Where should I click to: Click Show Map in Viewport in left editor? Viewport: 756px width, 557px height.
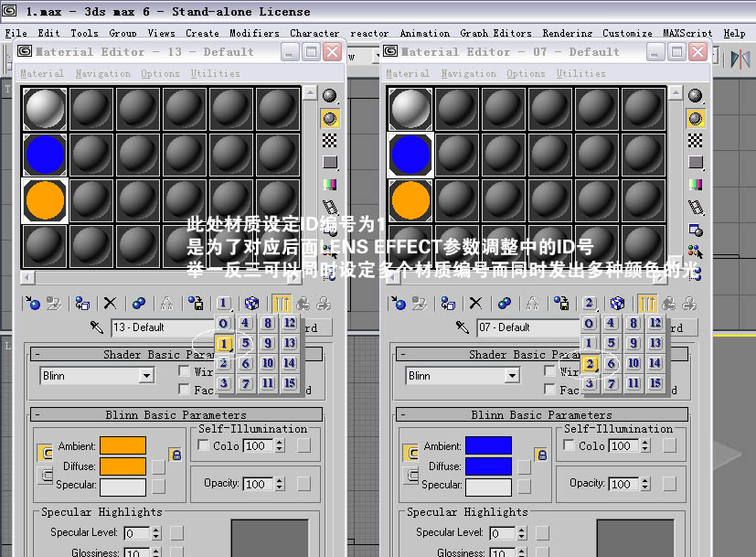(x=251, y=304)
